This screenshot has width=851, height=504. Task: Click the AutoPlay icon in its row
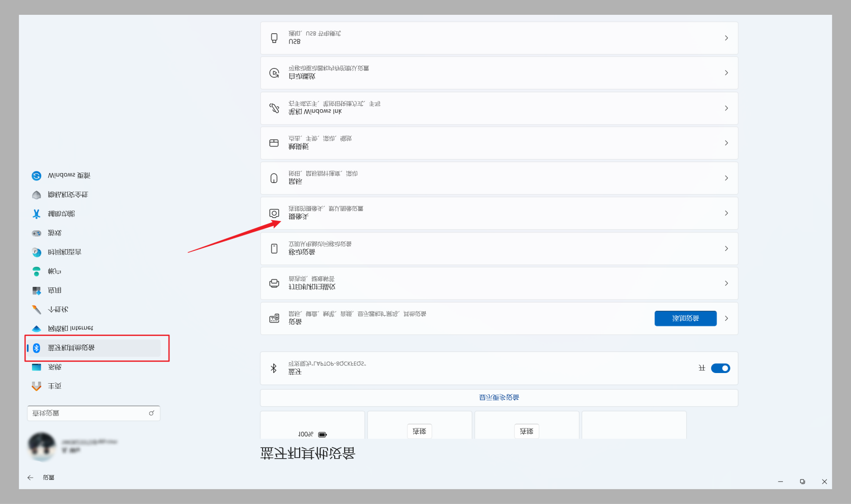coord(274,73)
